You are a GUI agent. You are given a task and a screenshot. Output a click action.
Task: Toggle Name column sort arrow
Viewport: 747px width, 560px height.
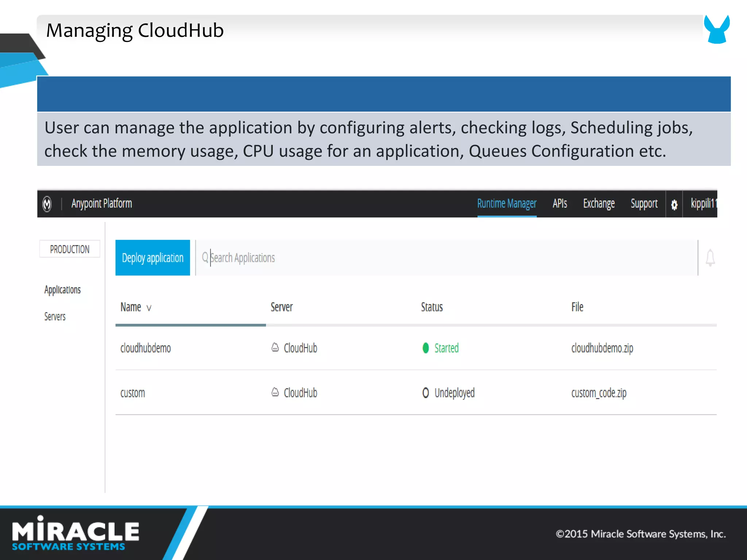pos(149,308)
